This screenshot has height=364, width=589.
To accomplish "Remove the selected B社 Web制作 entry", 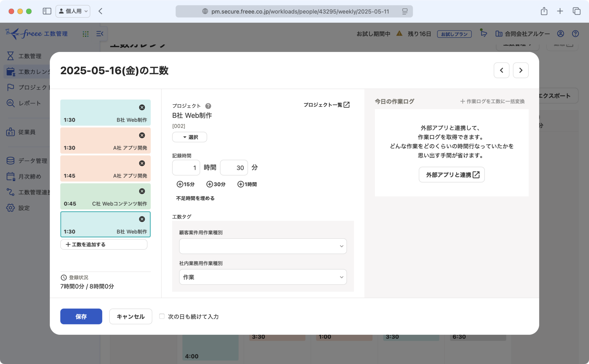I will pyautogui.click(x=142, y=219).
